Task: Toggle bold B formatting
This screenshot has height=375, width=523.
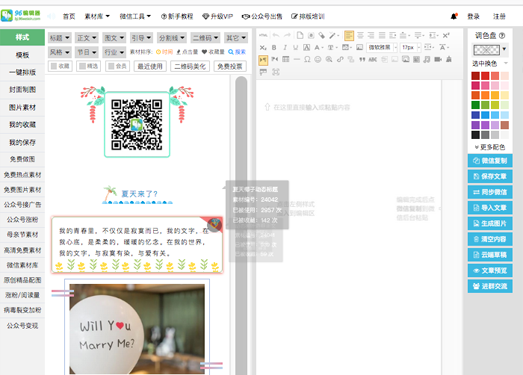Action: pos(274,47)
